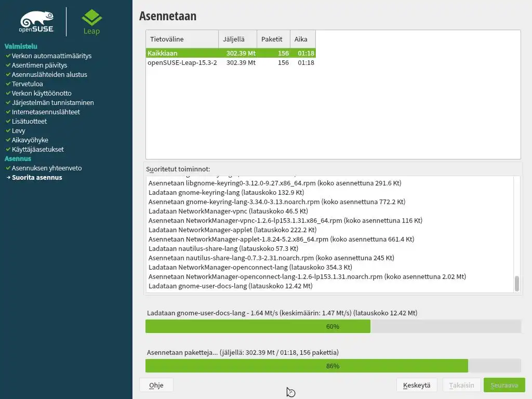Click checkmark beside Käyttäjäasetukset
This screenshot has height=399, width=532.
[x=8, y=149]
